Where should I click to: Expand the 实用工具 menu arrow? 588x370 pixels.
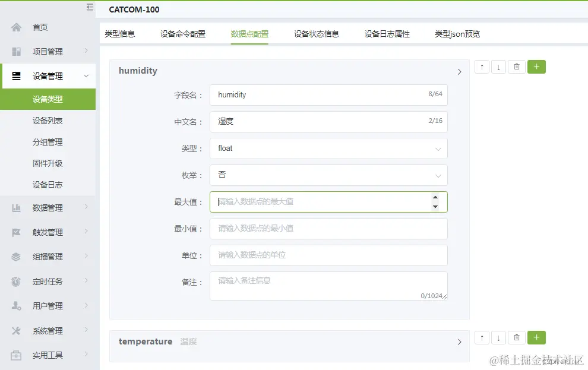86,354
